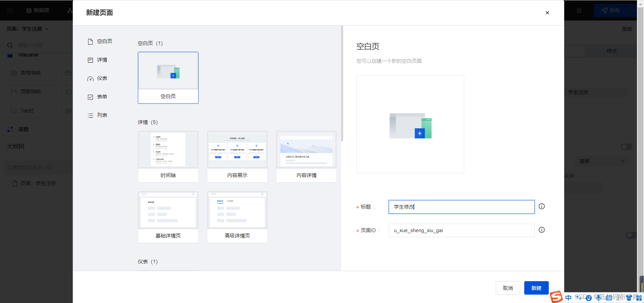Show info tooltip for 页面ID field
The height and width of the screenshot is (303, 644).
542,230
